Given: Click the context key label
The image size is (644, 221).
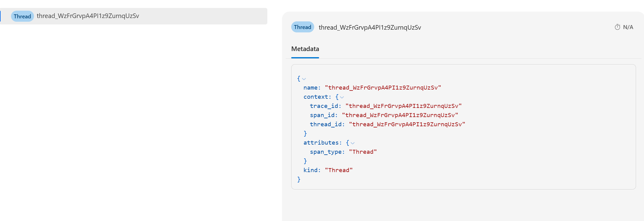Looking at the screenshot, I should [x=317, y=97].
